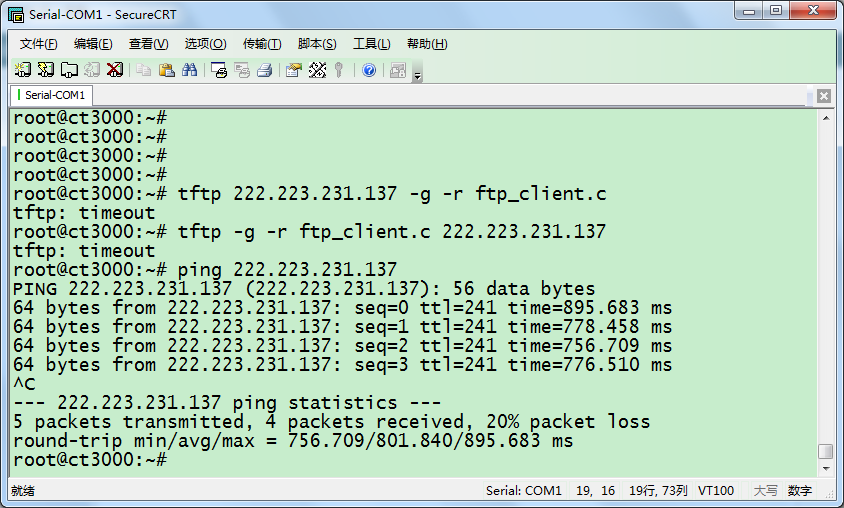This screenshot has width=844, height=508.
Task: Click the terminal scrollbar up arrow
Action: pos(826,118)
